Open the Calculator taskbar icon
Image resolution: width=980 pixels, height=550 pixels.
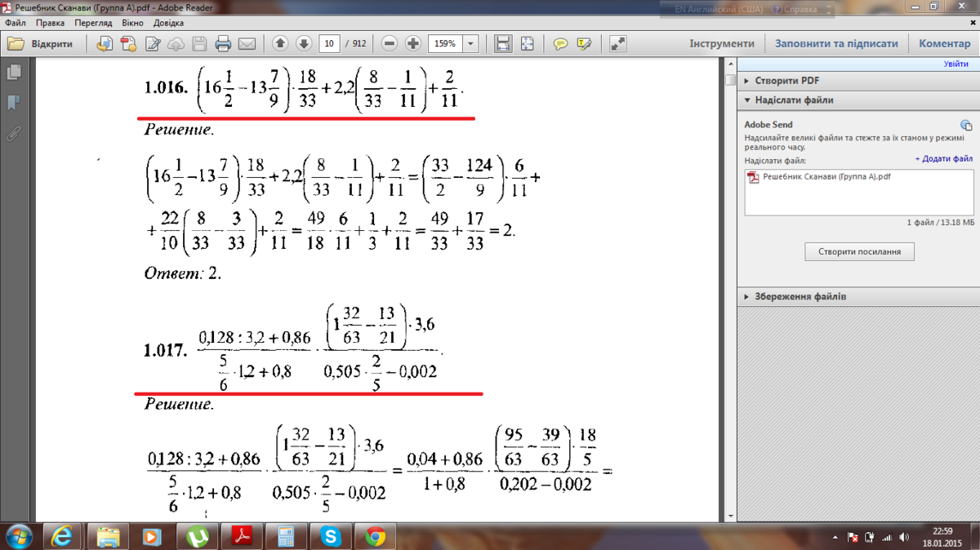click(x=286, y=536)
